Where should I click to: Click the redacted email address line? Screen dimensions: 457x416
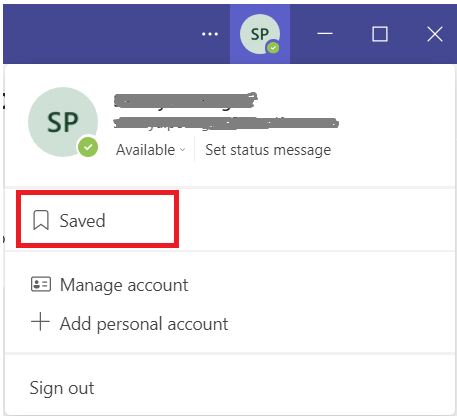pyautogui.click(x=226, y=123)
